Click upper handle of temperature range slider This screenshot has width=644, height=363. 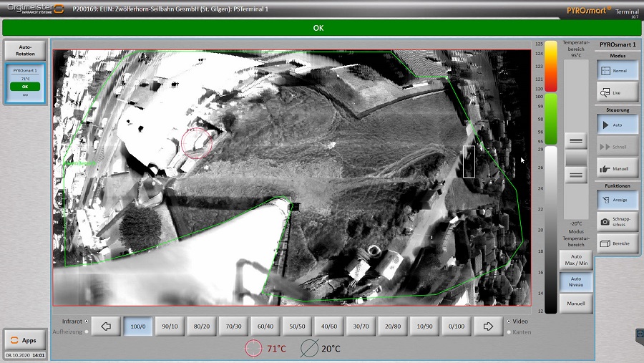point(576,140)
